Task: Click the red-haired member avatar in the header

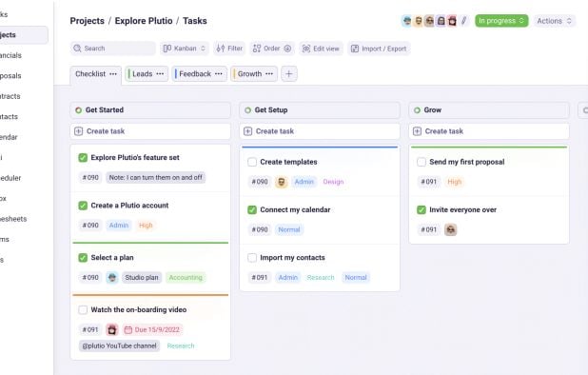Action: coord(452,21)
